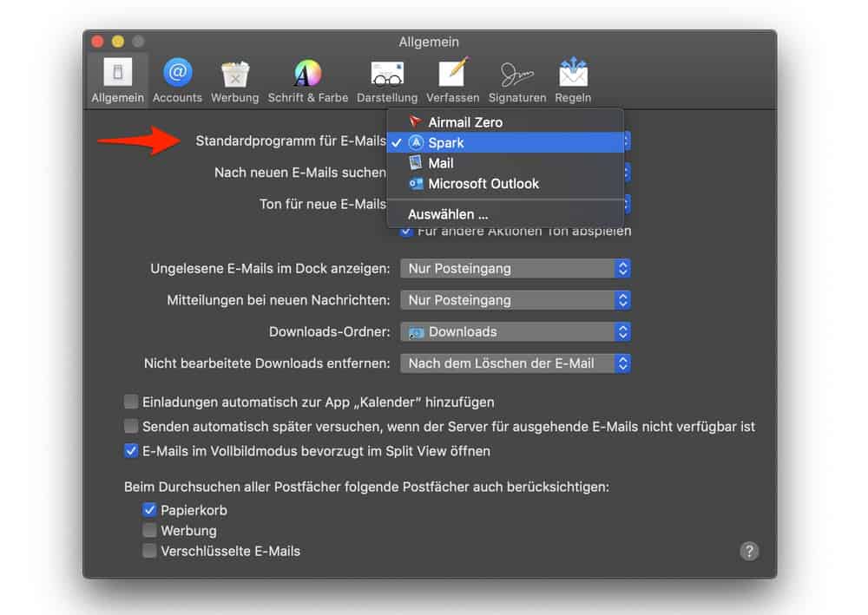Uncheck the Papierkorb mailbox option
Image resolution: width=868 pixels, height=615 pixels.
pyautogui.click(x=150, y=510)
